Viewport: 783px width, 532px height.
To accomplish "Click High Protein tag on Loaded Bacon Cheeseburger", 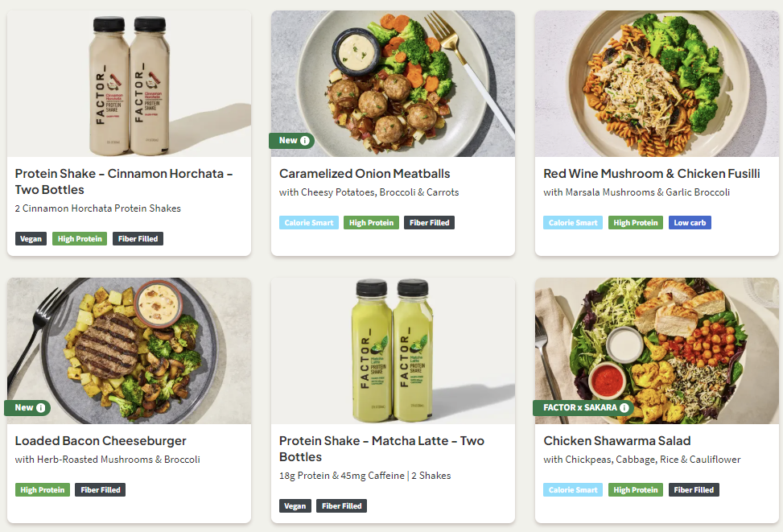I will coord(42,490).
